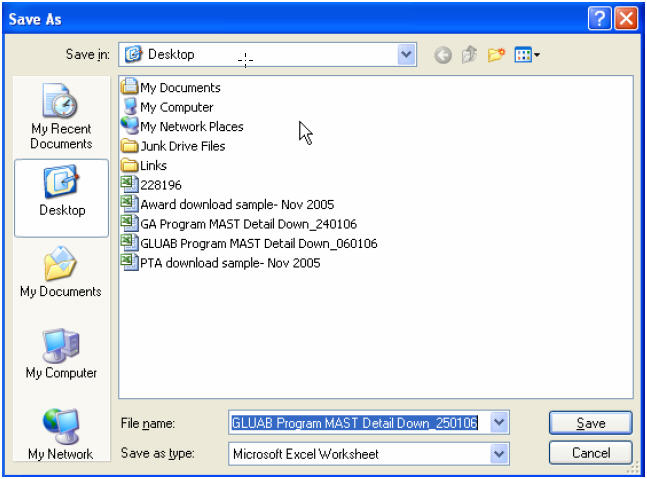Open My Recent Documents in places bar
647x479 pixels.
[x=61, y=118]
